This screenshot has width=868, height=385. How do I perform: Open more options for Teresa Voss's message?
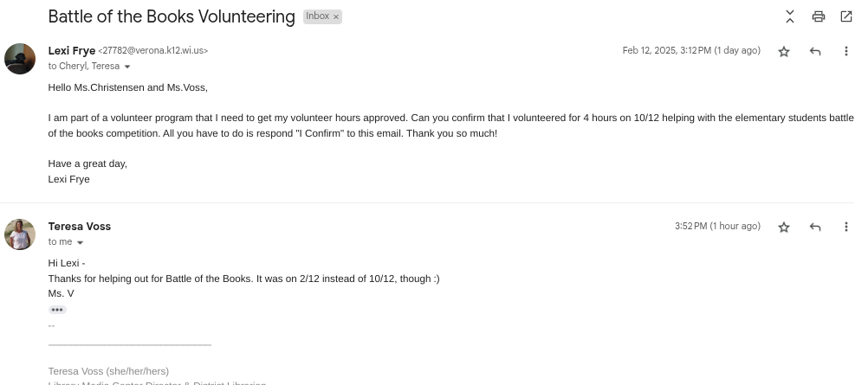click(x=846, y=228)
